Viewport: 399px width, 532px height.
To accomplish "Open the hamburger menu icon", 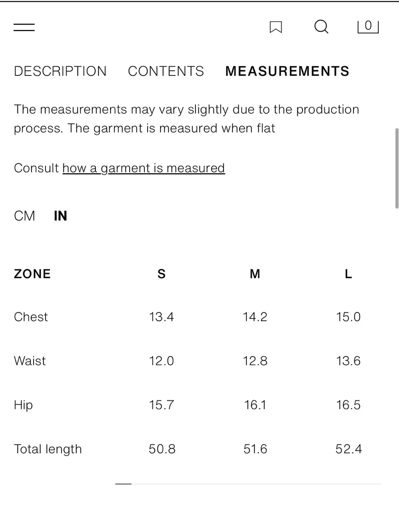I will coord(24,28).
